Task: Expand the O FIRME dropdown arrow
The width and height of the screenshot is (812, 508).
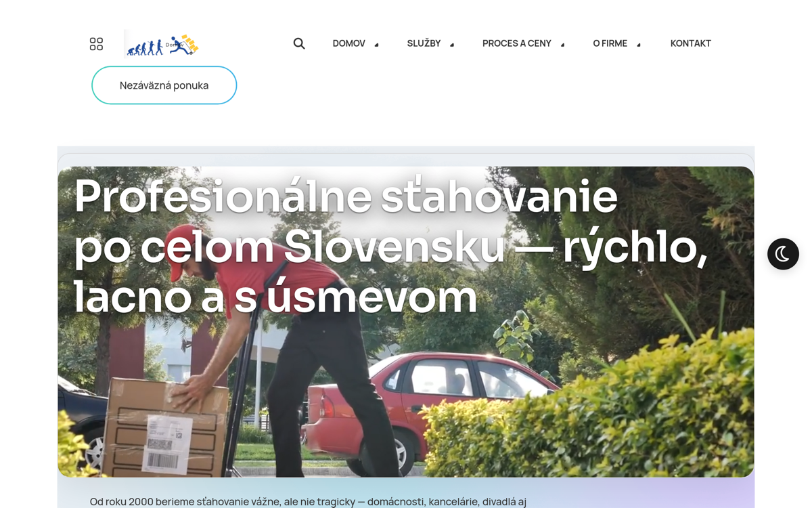Action: point(638,46)
